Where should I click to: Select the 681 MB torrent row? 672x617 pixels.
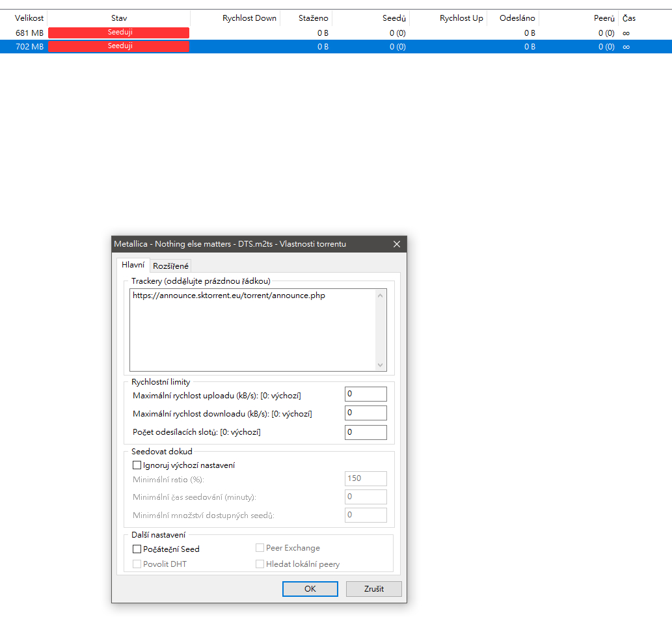(x=336, y=33)
